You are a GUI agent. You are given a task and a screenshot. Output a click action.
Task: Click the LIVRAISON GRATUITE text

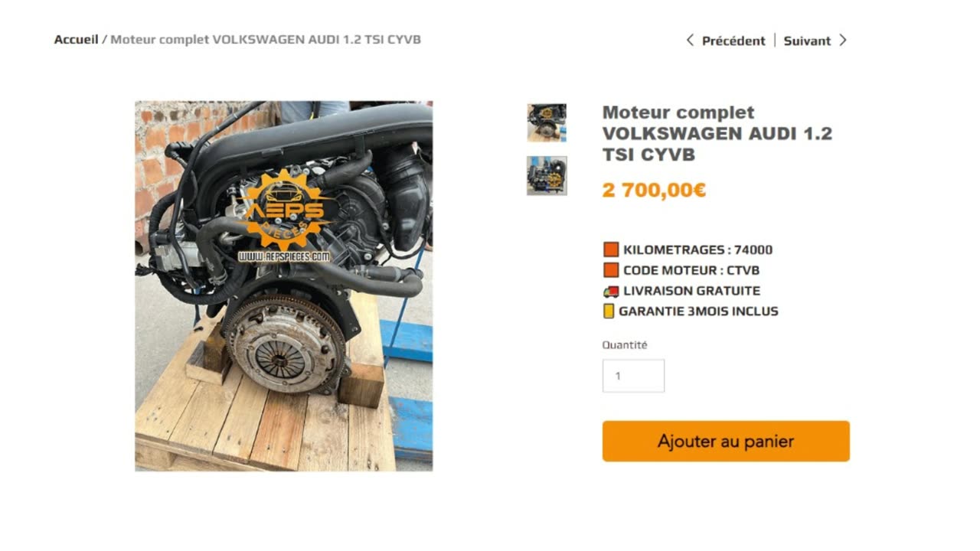(x=691, y=291)
